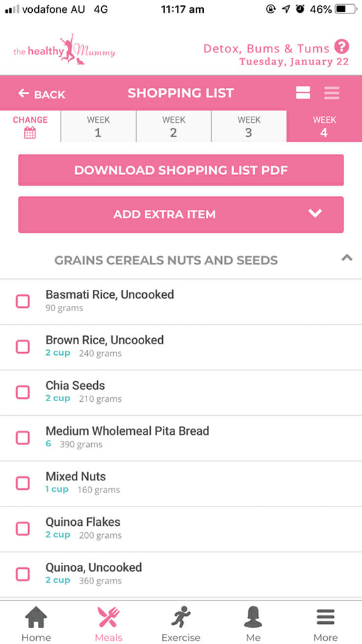Collapse Grains Cereals Nuts and Seeds section

(x=347, y=258)
